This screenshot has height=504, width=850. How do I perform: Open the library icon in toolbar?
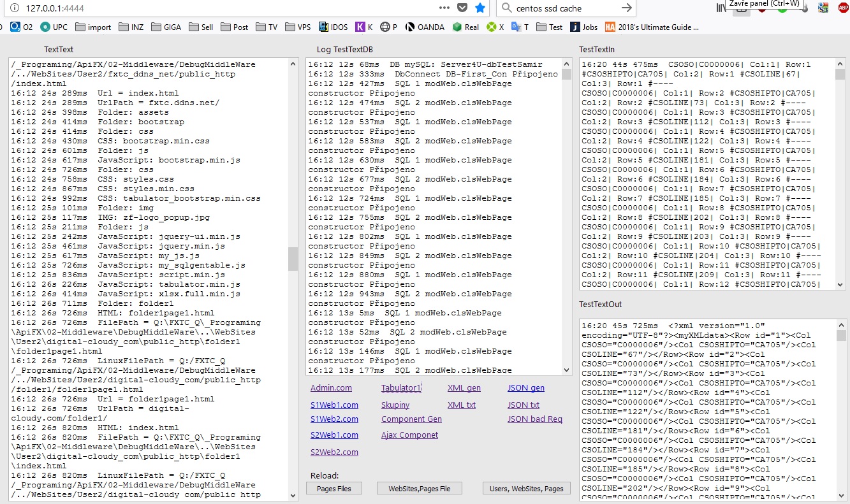click(x=721, y=8)
